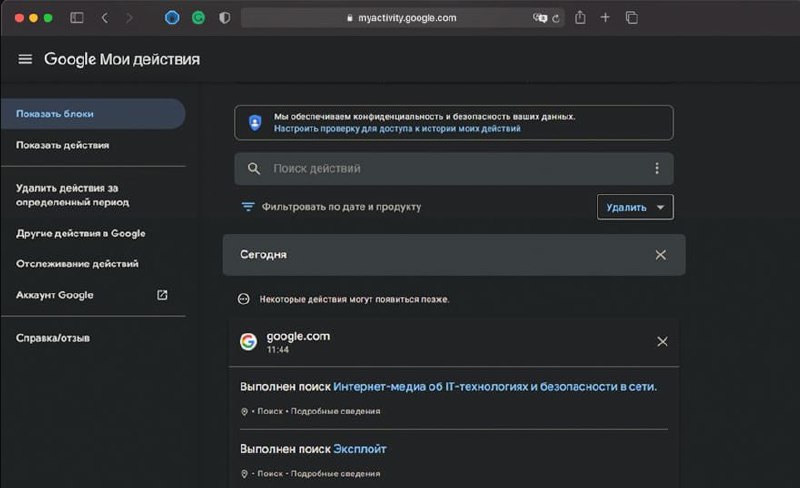This screenshot has width=800, height=488.
Task: Click the translate icon in address bar
Action: 540,18
